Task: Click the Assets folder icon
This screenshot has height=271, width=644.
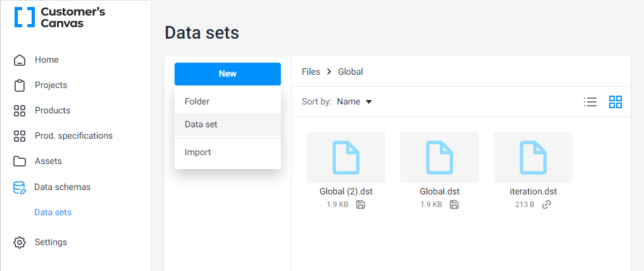Action: tap(20, 161)
